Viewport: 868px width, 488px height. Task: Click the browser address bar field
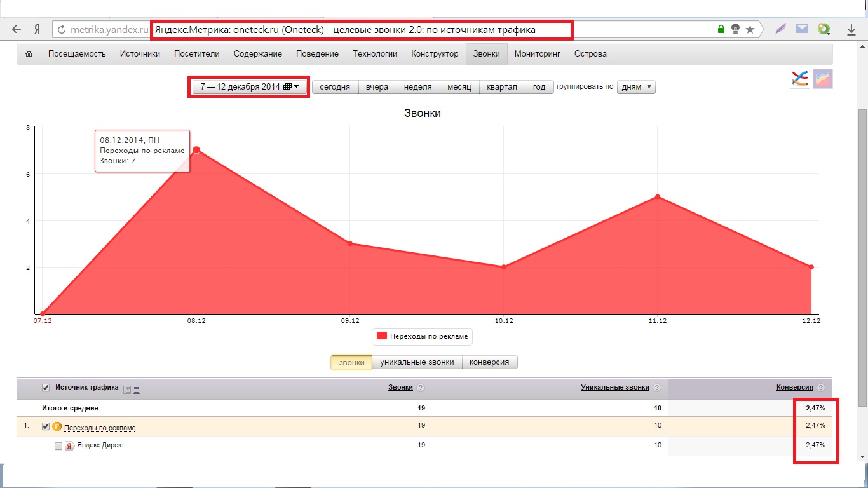(x=407, y=29)
